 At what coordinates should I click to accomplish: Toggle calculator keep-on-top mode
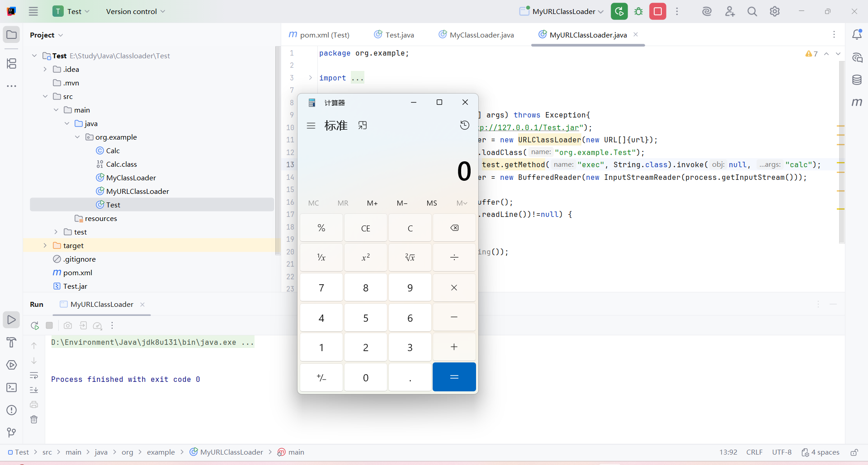click(363, 125)
